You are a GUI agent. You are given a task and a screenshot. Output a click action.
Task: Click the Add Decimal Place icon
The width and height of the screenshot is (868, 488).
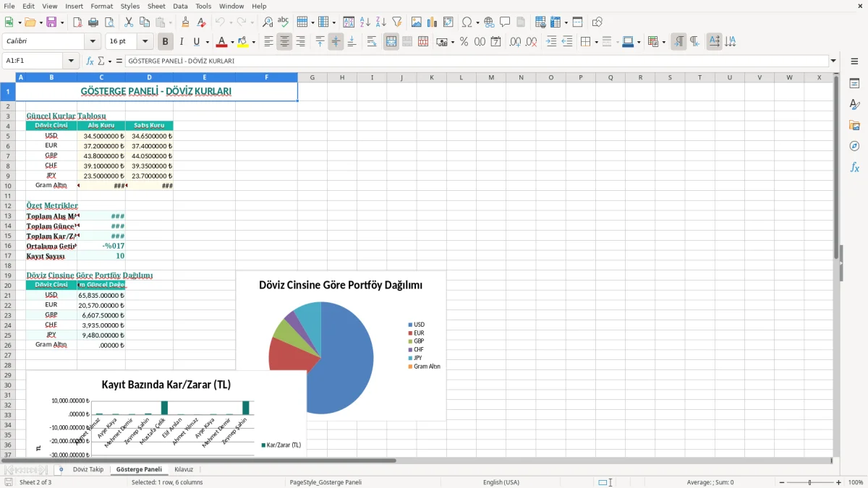(x=516, y=42)
